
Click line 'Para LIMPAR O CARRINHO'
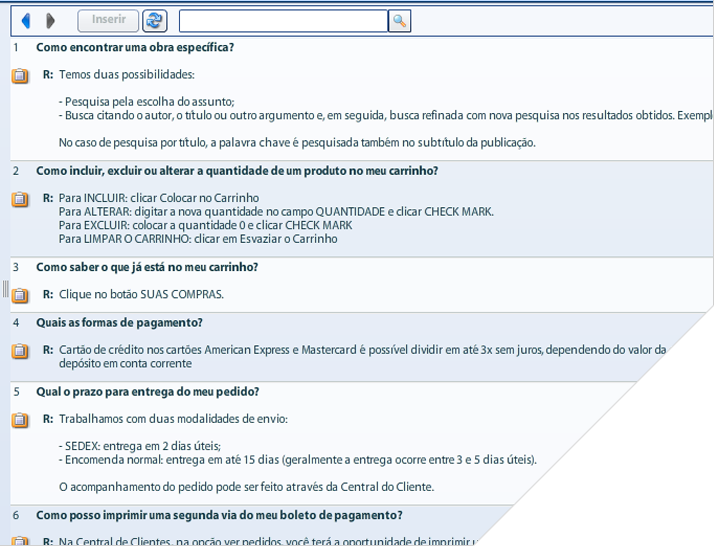[x=198, y=239]
